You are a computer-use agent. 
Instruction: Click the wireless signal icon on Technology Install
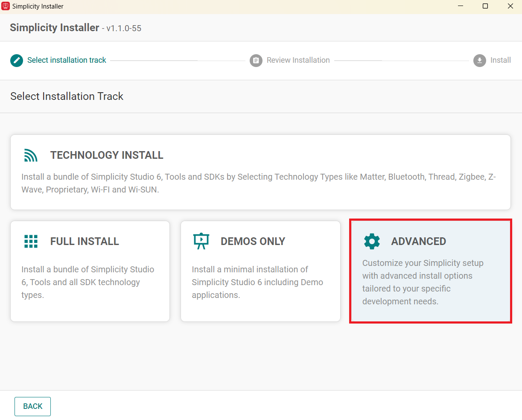click(31, 155)
